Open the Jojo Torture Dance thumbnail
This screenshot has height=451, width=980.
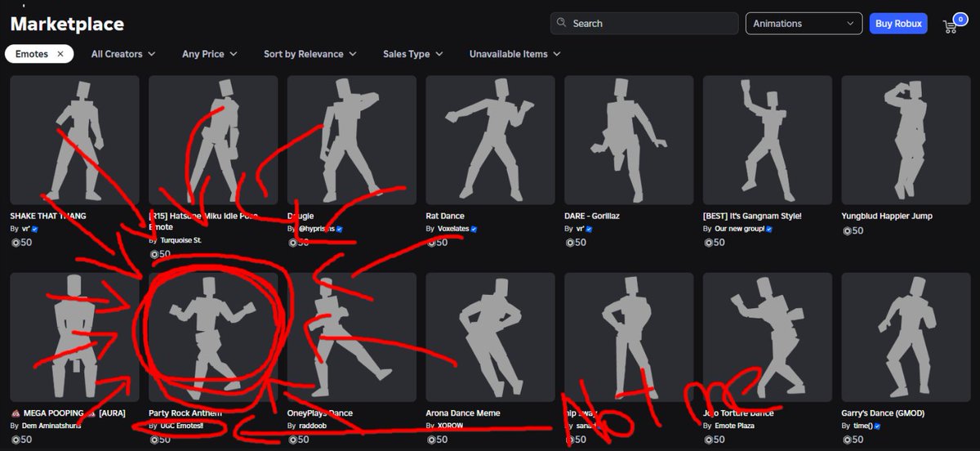pyautogui.click(x=768, y=337)
